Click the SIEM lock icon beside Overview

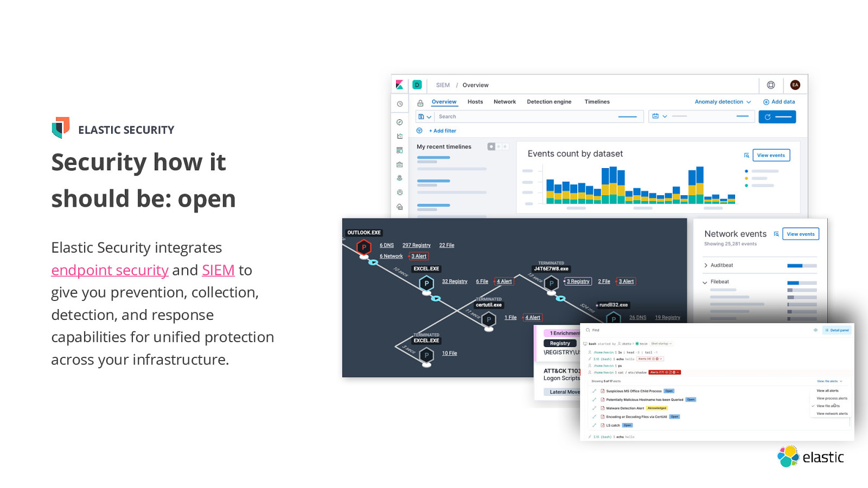420,102
